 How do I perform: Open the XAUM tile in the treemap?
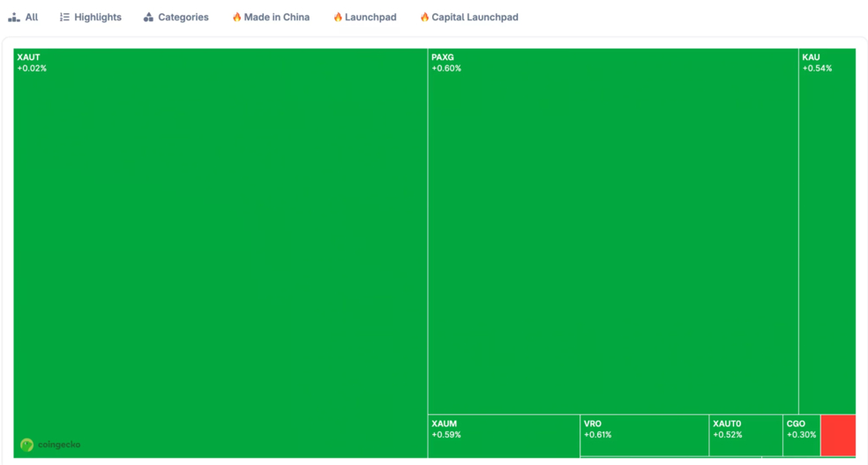504,436
